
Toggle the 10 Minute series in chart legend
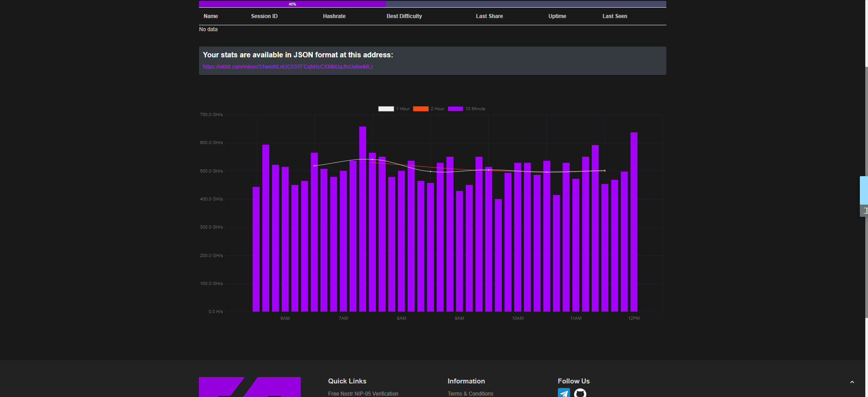click(x=467, y=109)
